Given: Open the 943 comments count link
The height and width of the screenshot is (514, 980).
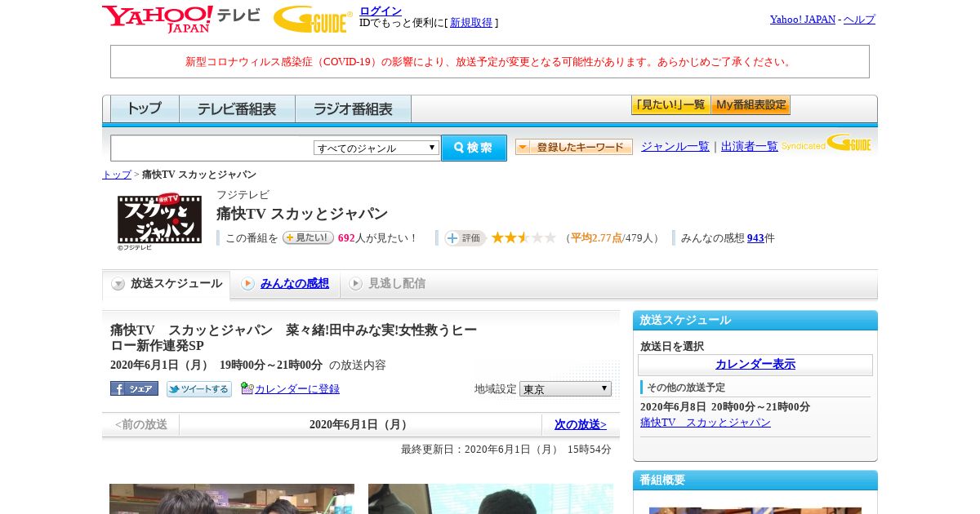Looking at the screenshot, I should (x=755, y=238).
